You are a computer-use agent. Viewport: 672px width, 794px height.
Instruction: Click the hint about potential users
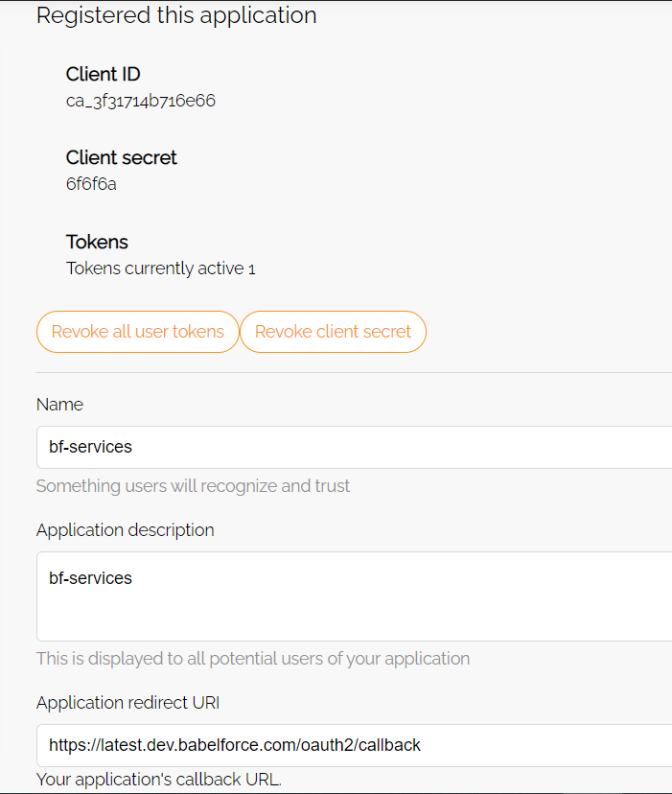click(253, 659)
